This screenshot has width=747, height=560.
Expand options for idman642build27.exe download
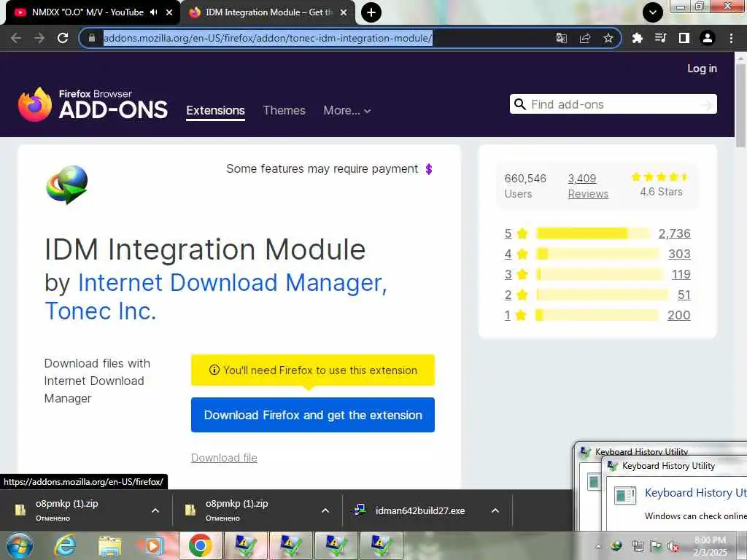(x=495, y=510)
